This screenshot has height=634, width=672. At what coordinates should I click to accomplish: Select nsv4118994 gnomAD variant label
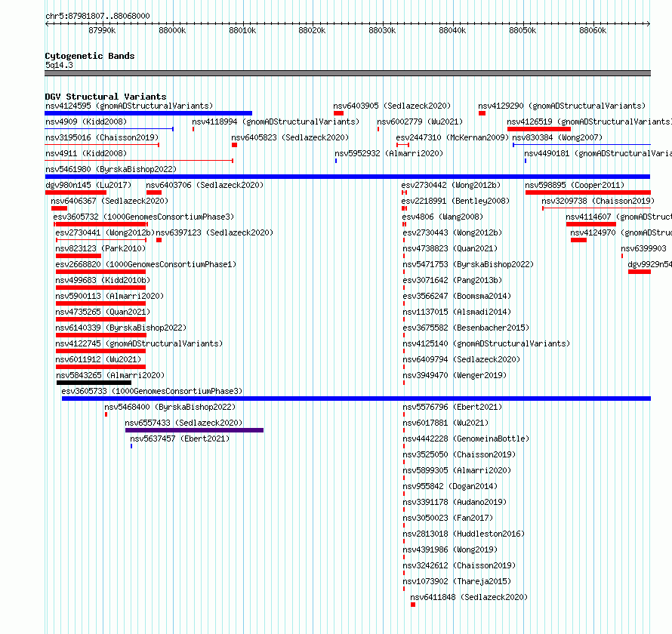[x=276, y=122]
